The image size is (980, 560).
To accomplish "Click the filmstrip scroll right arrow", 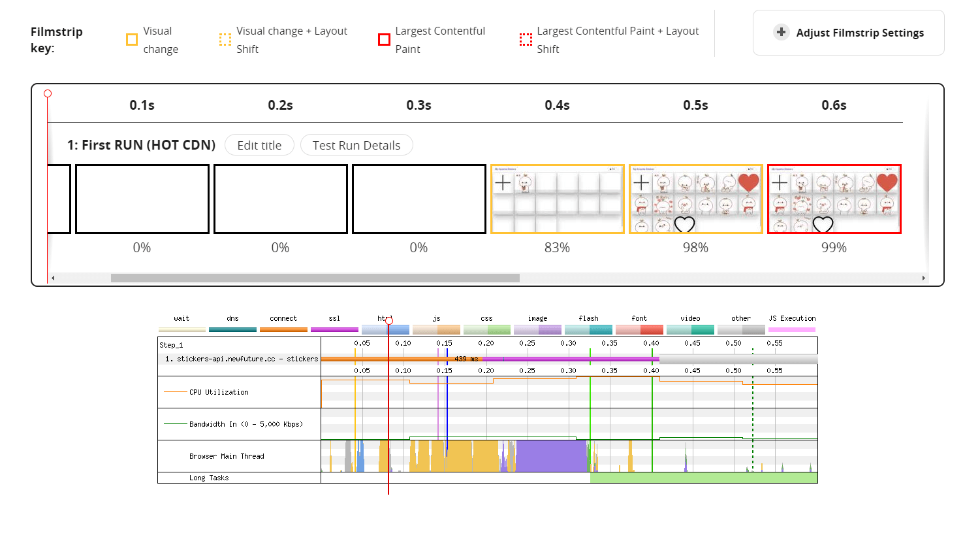I will 923,278.
